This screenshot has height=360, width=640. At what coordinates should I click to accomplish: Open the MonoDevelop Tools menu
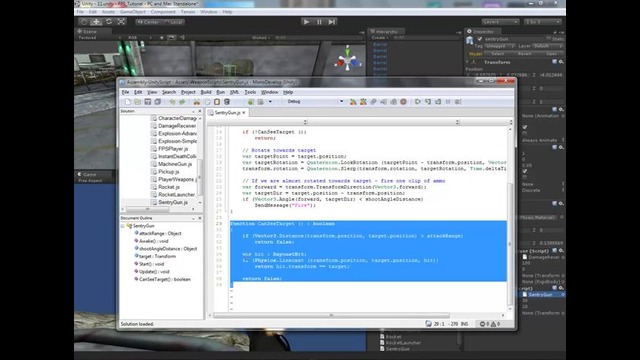(250, 92)
